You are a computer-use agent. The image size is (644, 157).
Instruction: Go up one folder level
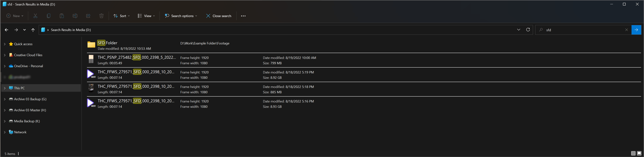[33, 30]
